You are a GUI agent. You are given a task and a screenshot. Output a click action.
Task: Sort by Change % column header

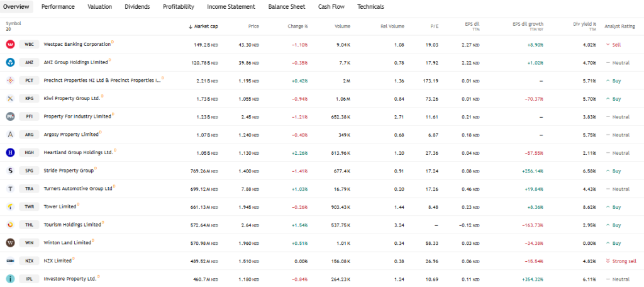coord(297,26)
